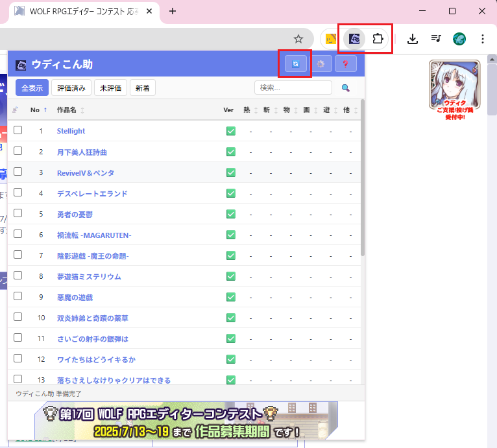The width and height of the screenshot is (497, 448).
Task: Open the browser downloads icon
Action: 413,39
